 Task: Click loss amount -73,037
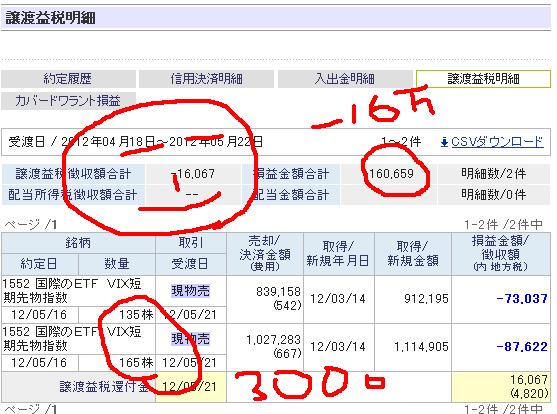pos(522,299)
